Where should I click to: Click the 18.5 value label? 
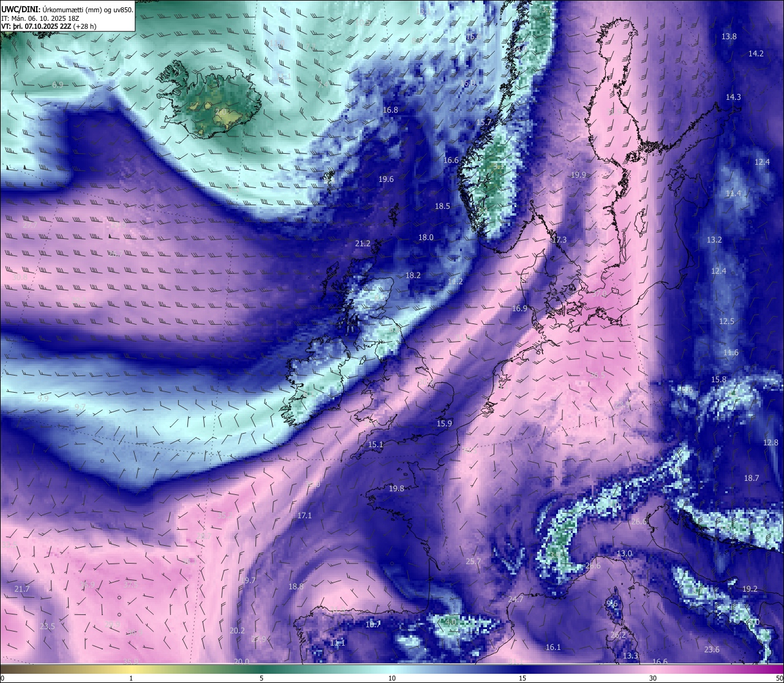coord(442,206)
